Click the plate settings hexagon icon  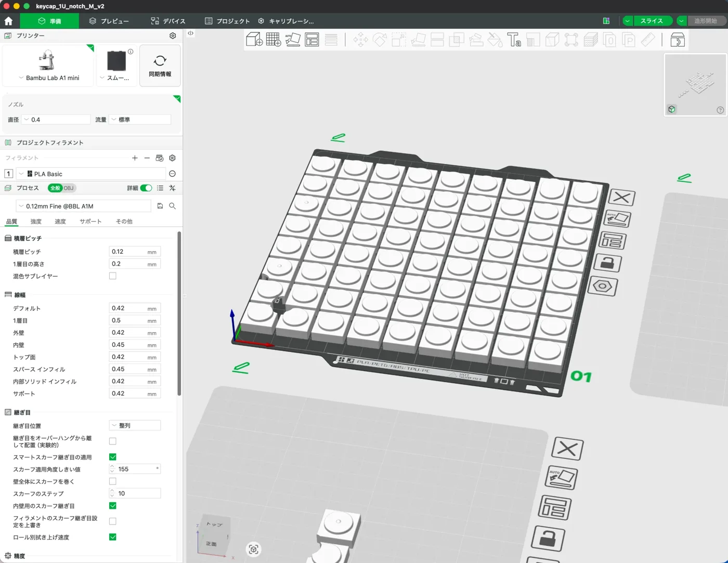(603, 286)
